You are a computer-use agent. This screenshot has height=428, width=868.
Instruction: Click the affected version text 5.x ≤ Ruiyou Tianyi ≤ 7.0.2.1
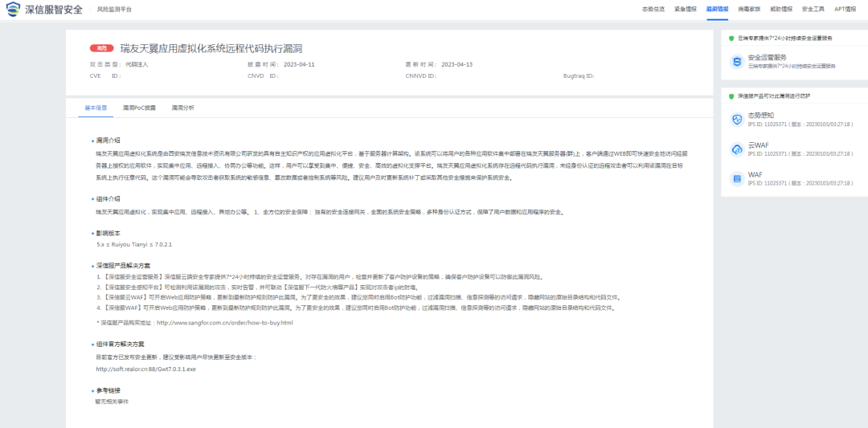coord(134,244)
